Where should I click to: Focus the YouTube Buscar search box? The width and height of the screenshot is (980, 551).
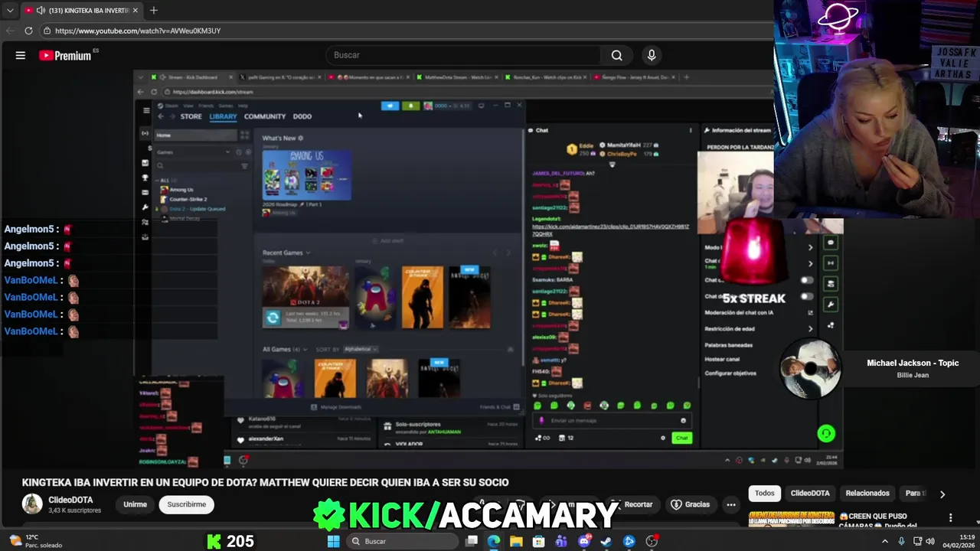click(464, 55)
